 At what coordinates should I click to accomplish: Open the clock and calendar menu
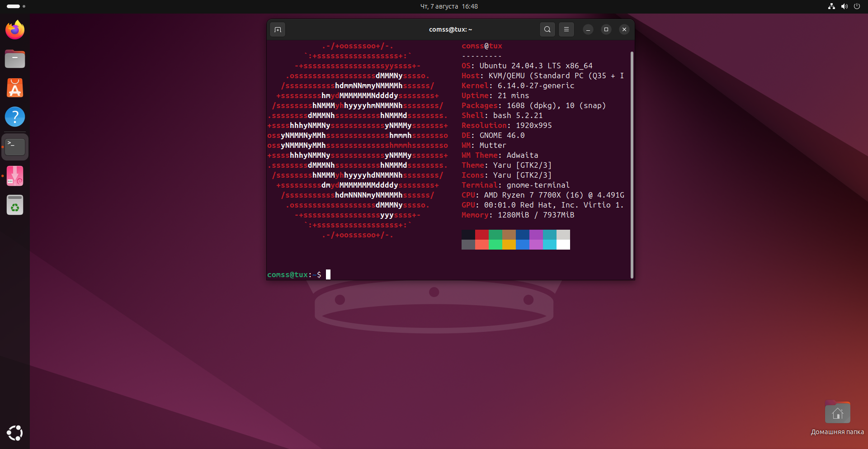tap(449, 6)
